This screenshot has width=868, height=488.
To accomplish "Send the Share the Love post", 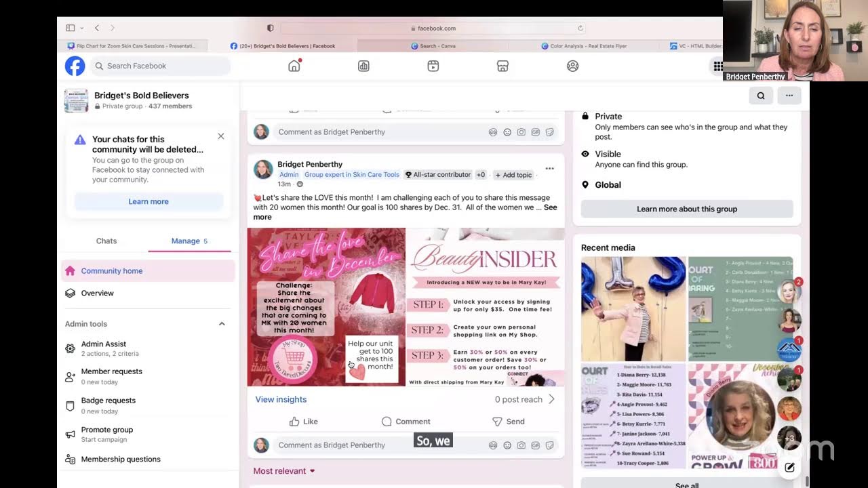I will (508, 422).
